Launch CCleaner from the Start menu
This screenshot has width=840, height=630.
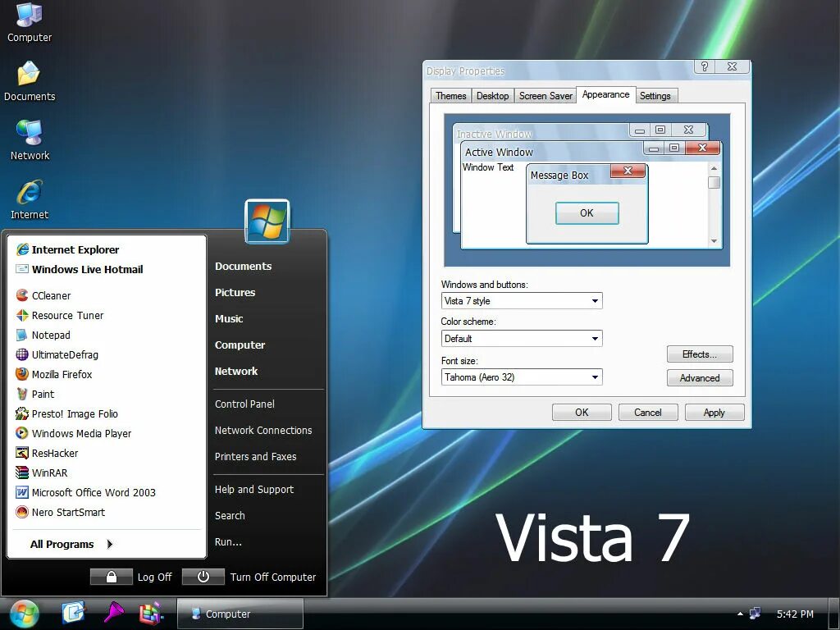[x=43, y=295]
